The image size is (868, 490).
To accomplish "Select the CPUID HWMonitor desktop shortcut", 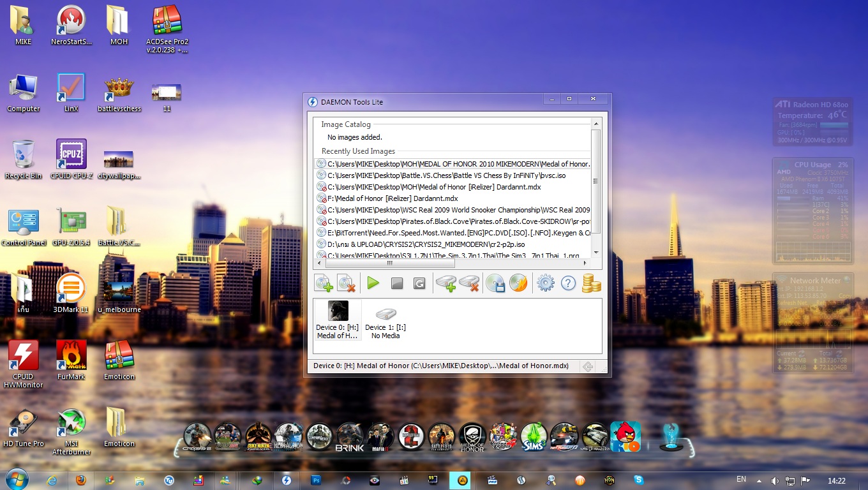I will click(24, 364).
